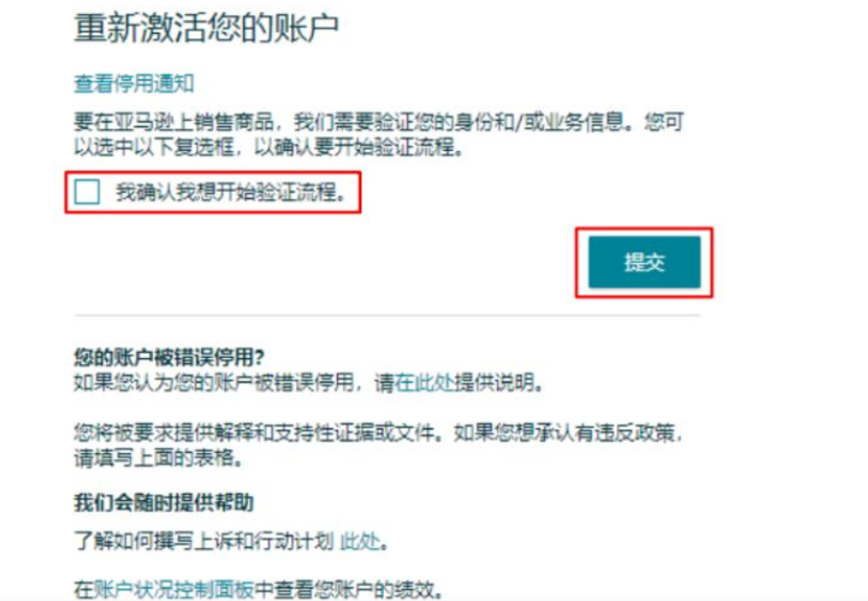Follow the 在此处 link to provide explanation
868x601 pixels.
[x=424, y=382]
